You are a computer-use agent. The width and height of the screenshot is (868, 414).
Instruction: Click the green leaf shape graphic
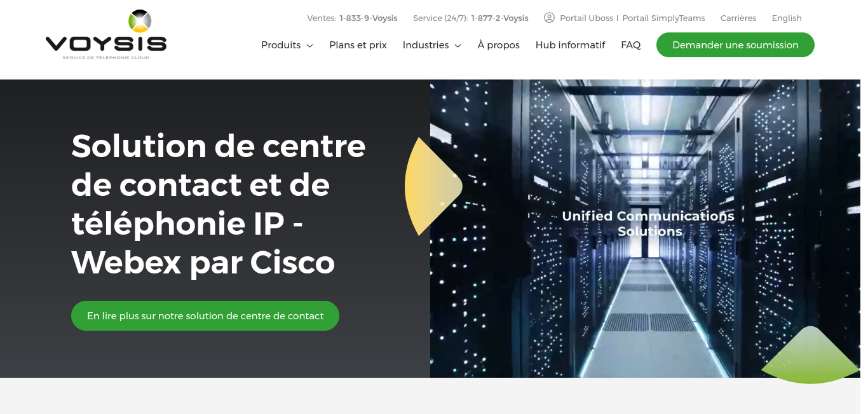(811, 355)
